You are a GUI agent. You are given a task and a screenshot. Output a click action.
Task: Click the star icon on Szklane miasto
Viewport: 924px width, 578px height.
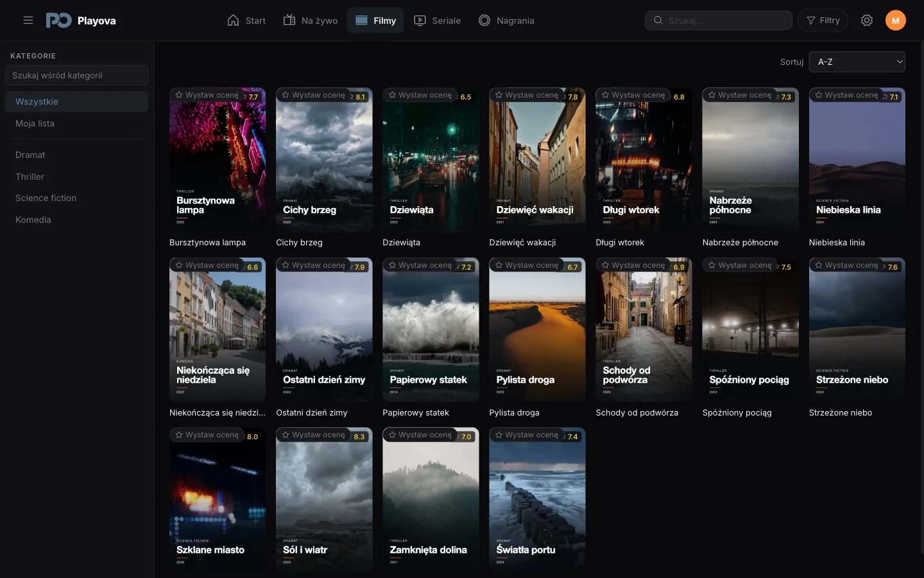[179, 435]
